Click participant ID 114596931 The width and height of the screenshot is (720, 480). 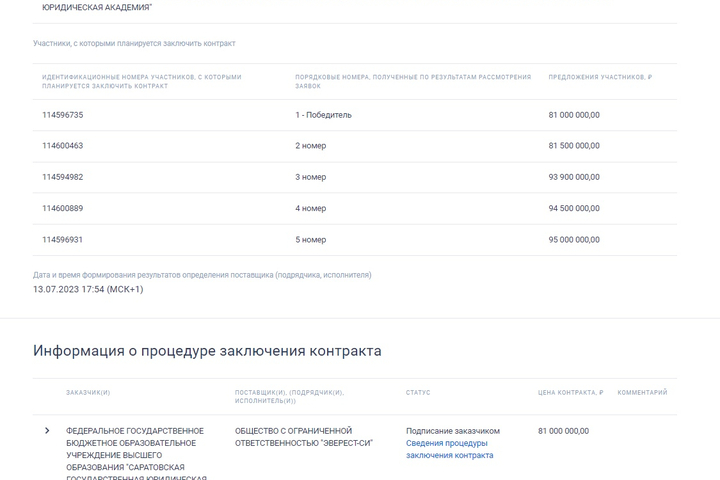(62, 240)
